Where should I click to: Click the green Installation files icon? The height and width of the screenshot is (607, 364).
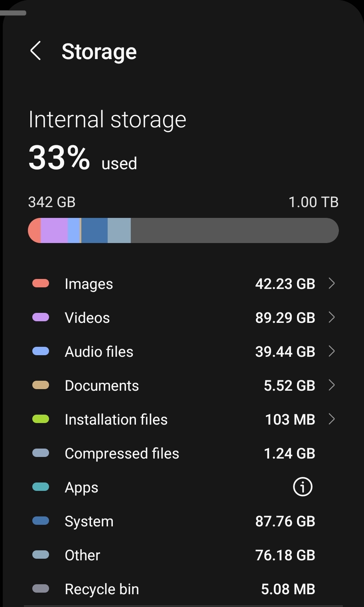40,419
